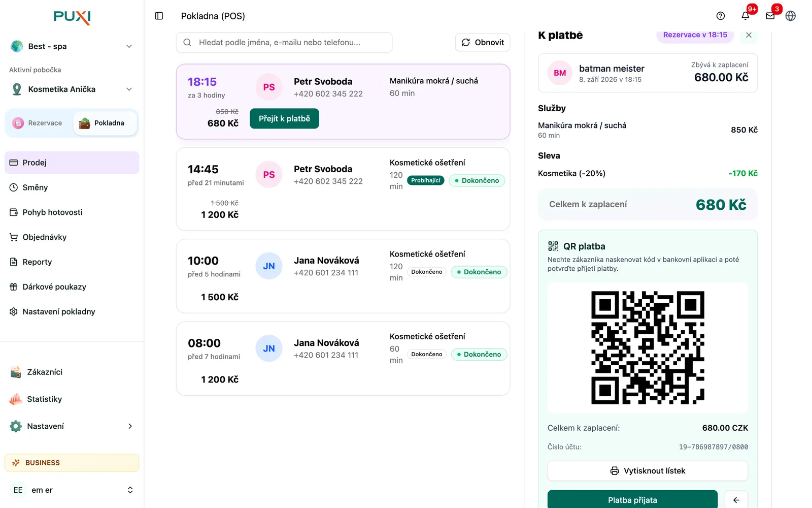Image resolution: width=812 pixels, height=508 pixels.
Task: Click the Nastavení gear icon
Action: [16, 426]
